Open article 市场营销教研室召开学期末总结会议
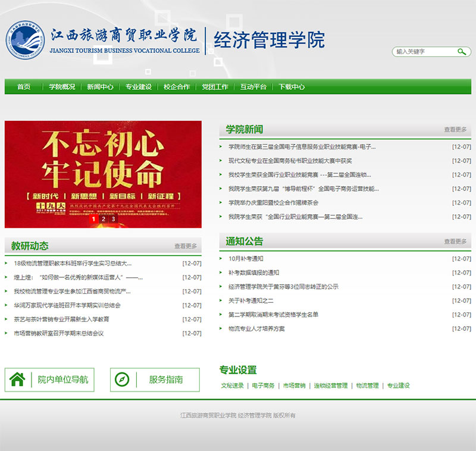 coord(58,333)
